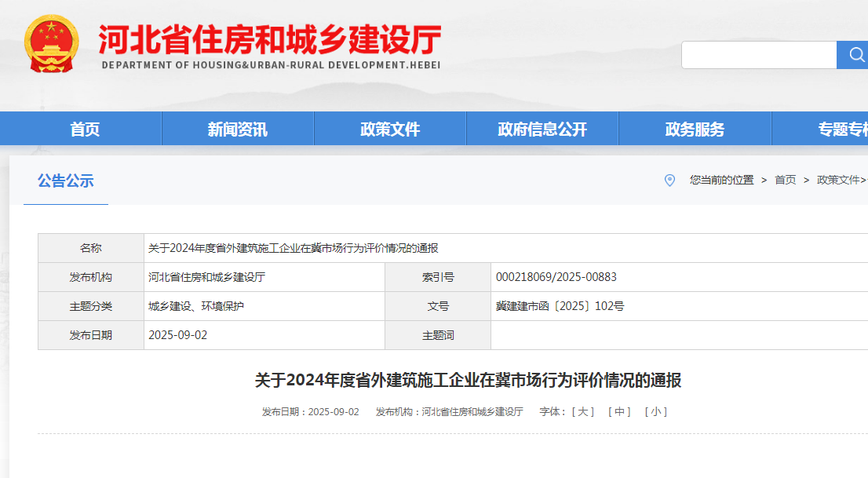Click the 河北省住房和城乡建设厅 site title
Viewport: 868px width, 478px height.
pyautogui.click(x=270, y=39)
